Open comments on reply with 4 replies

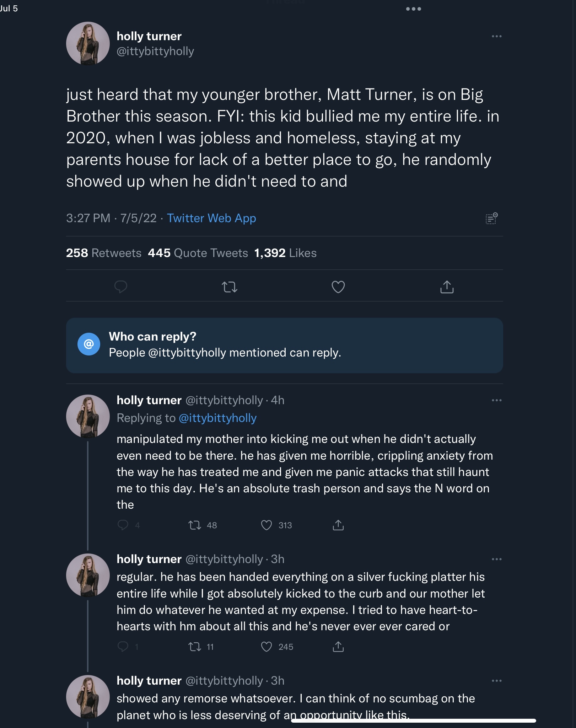pos(123,525)
